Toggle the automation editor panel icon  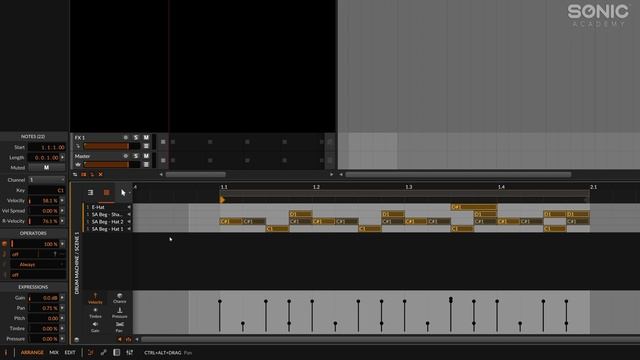103,352
